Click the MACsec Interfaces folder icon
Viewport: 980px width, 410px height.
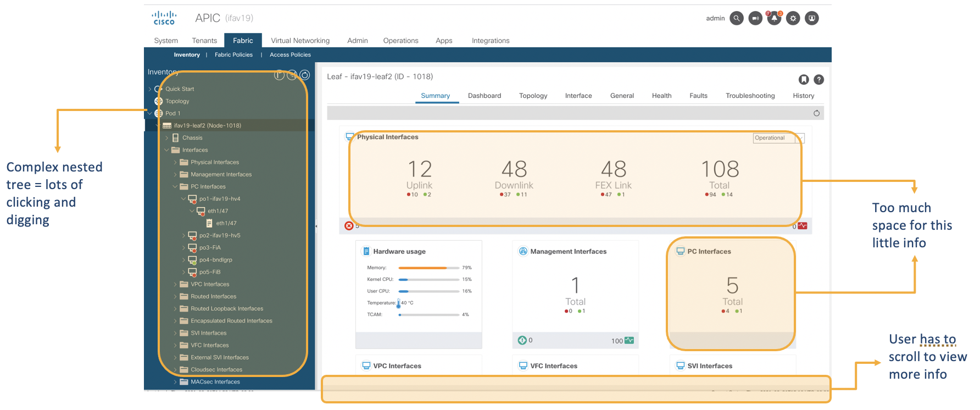pyautogui.click(x=184, y=382)
